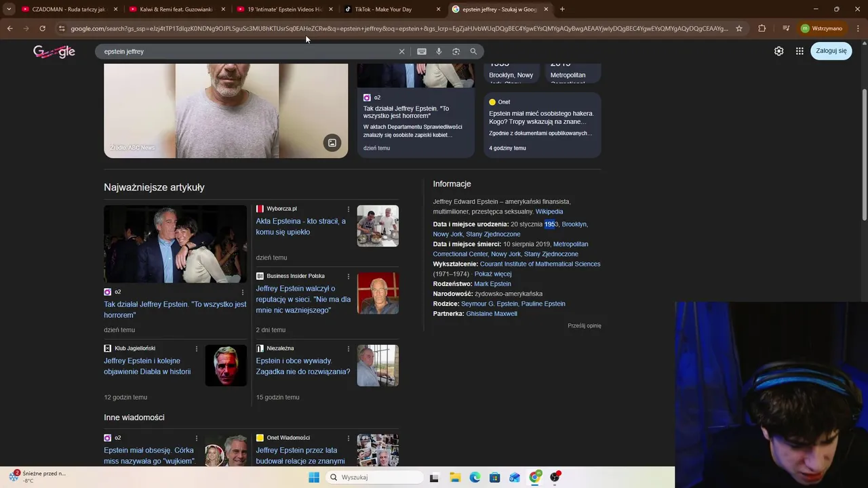
Task: Open a new tab with the plus button
Action: 562,9
